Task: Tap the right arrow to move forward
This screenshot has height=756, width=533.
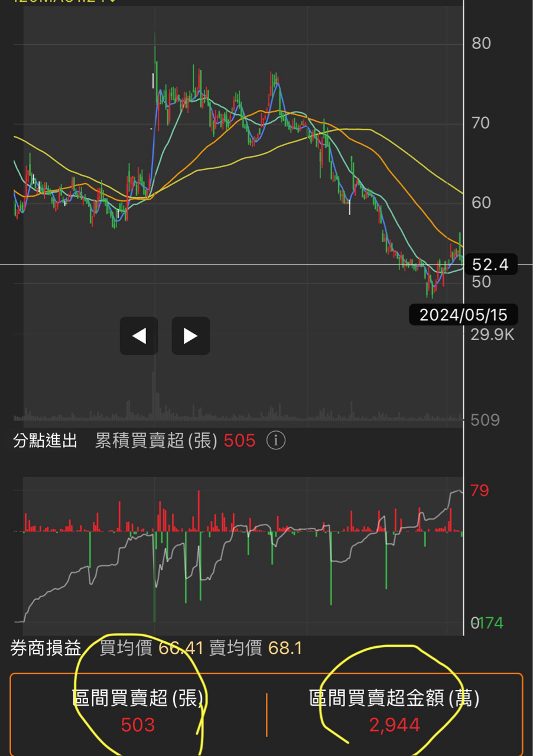Action: (x=190, y=336)
